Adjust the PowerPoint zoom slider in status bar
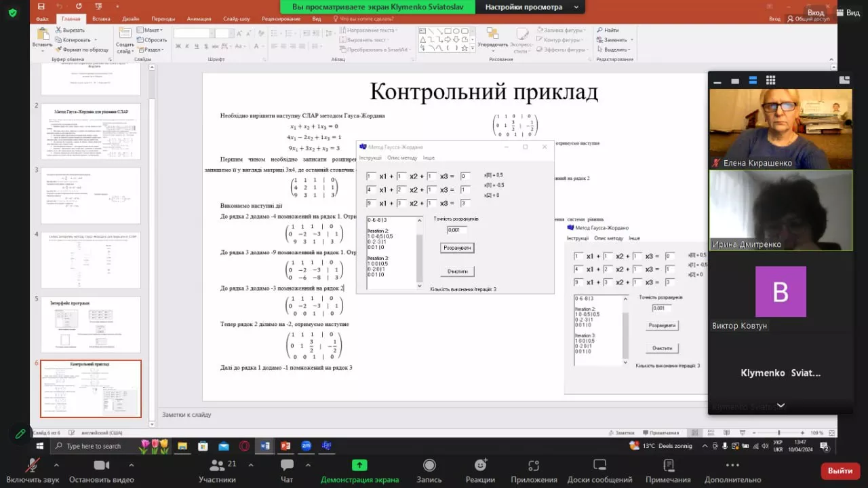Screen dimensions: 868x488 pyautogui.click(x=778, y=433)
